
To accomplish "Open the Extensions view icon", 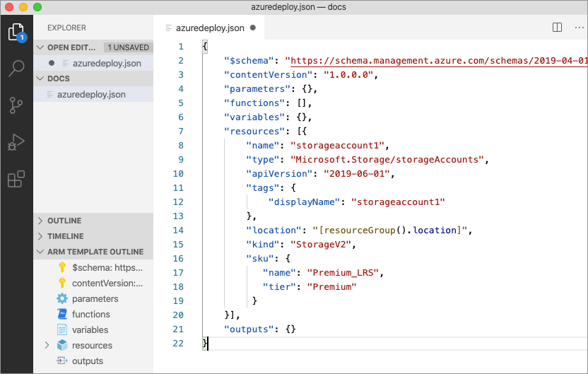I will click(16, 179).
